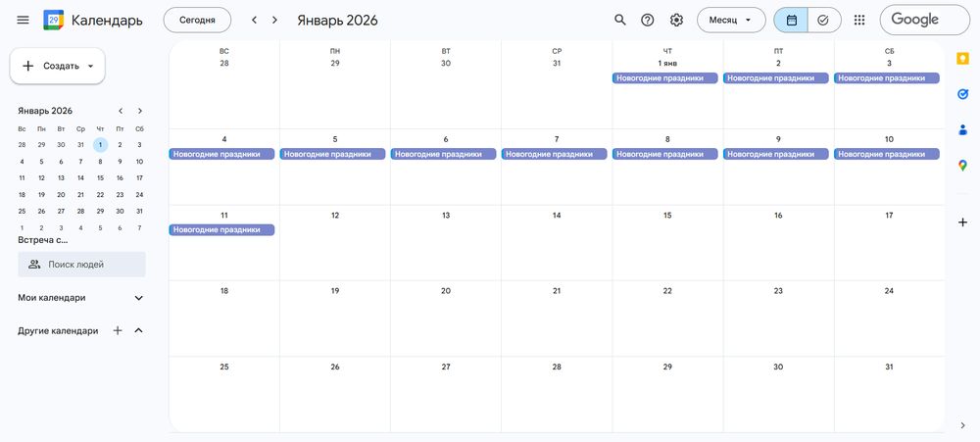The image size is (980, 442).
Task: Click the Поиск людей search field
Action: [82, 265]
